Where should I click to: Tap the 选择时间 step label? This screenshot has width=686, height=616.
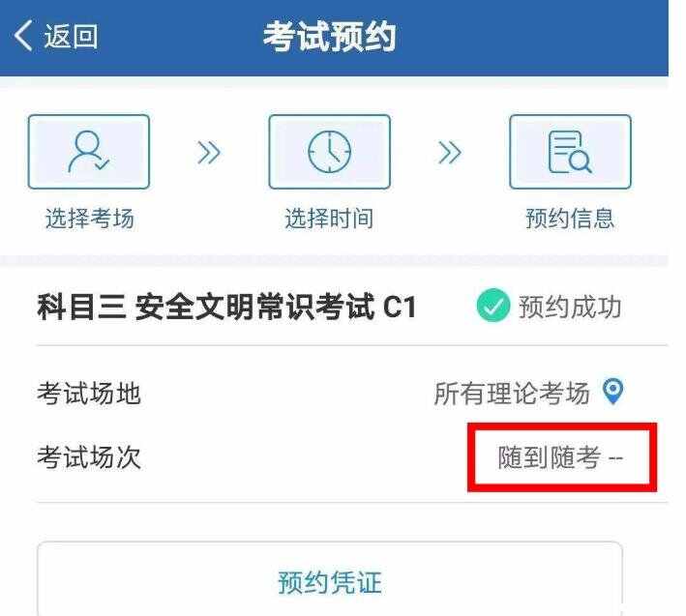(x=329, y=219)
